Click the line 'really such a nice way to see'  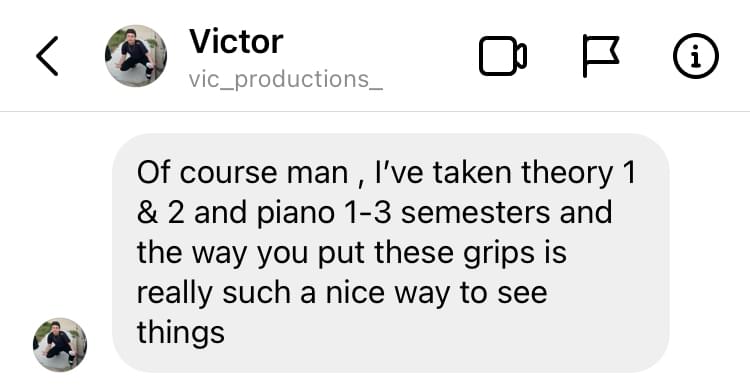[x=342, y=293]
